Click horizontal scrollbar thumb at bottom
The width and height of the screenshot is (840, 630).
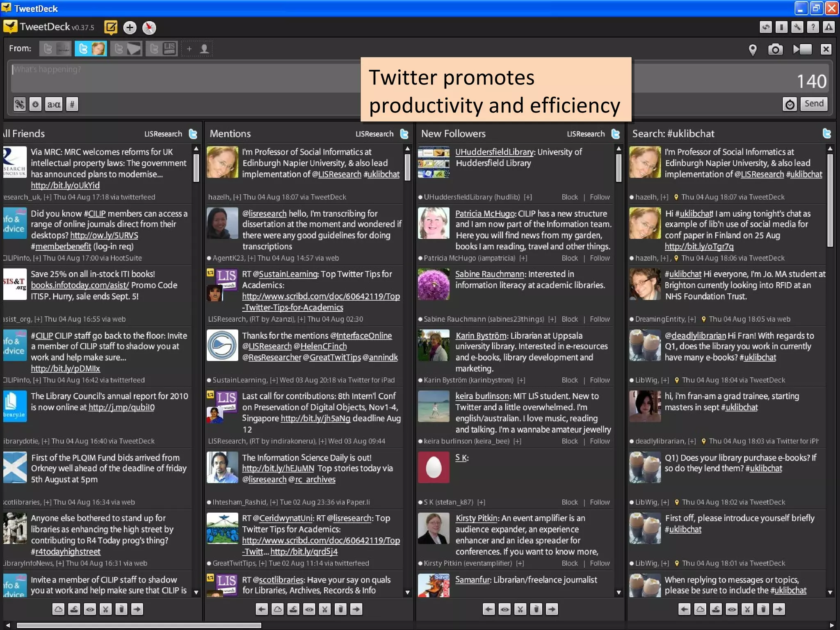click(139, 625)
